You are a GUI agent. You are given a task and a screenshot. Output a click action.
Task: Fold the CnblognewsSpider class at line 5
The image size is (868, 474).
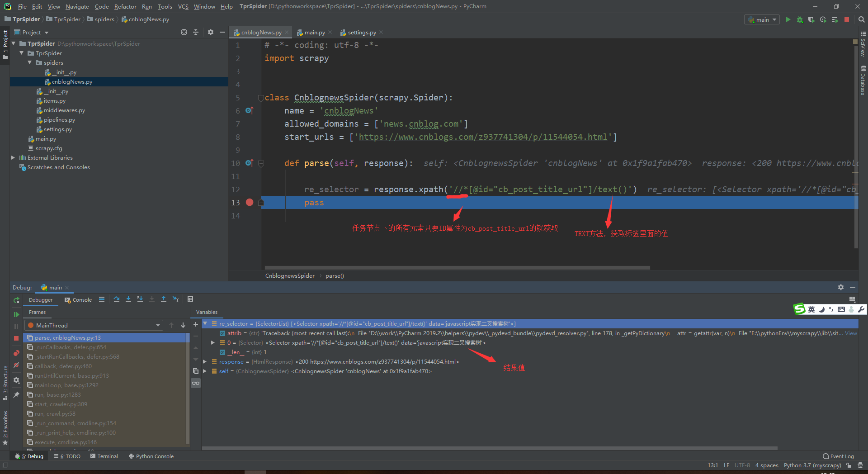(261, 97)
